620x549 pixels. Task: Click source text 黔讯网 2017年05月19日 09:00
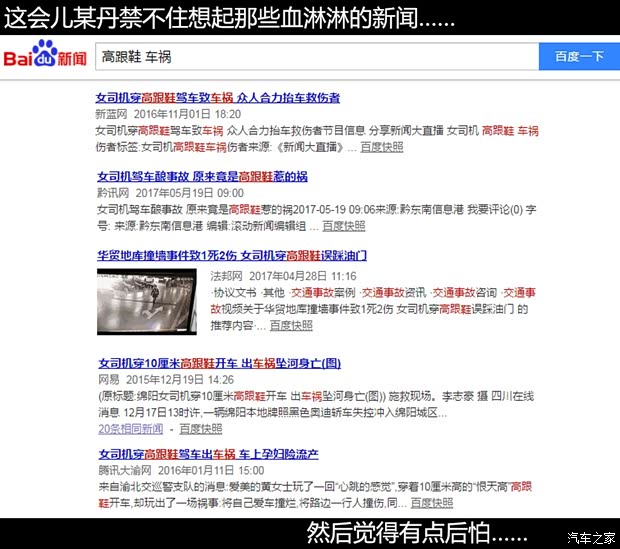point(170,193)
